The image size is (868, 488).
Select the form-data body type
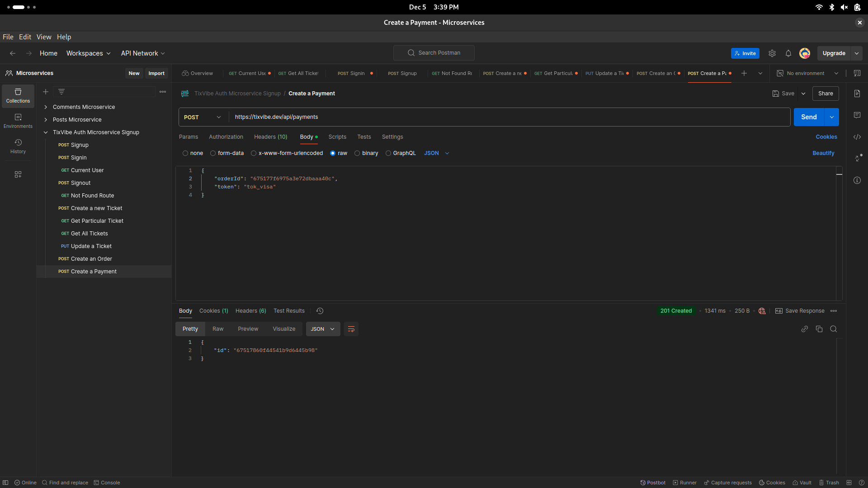[x=213, y=153]
